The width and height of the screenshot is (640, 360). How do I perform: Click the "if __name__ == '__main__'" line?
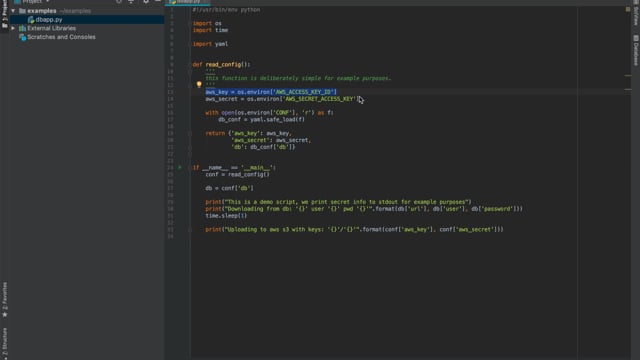234,167
